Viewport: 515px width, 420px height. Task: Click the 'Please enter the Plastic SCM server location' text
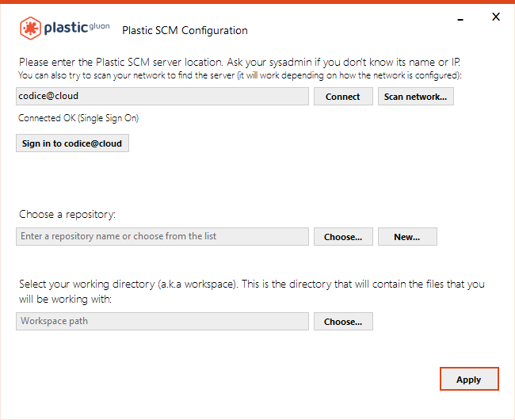coord(238,62)
